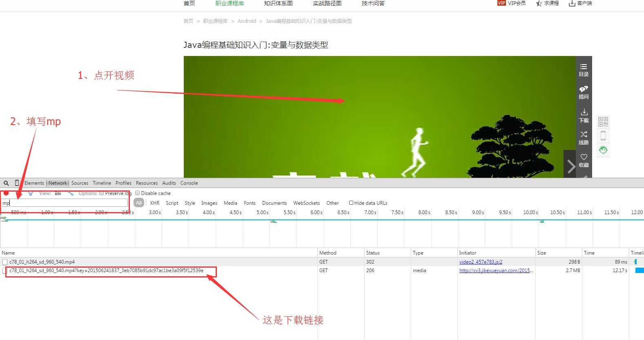644x340 pixels.
Task: Click the video player area to play
Action: tap(379, 117)
